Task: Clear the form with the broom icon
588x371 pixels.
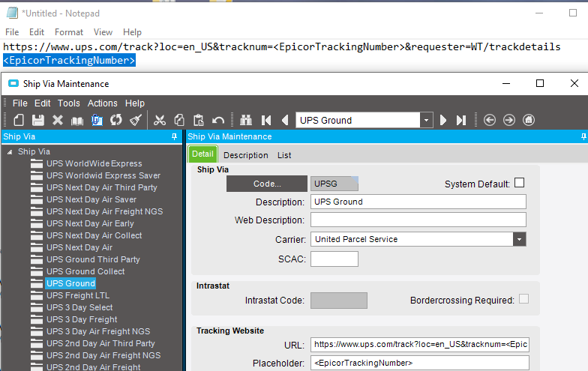Action: coord(135,120)
